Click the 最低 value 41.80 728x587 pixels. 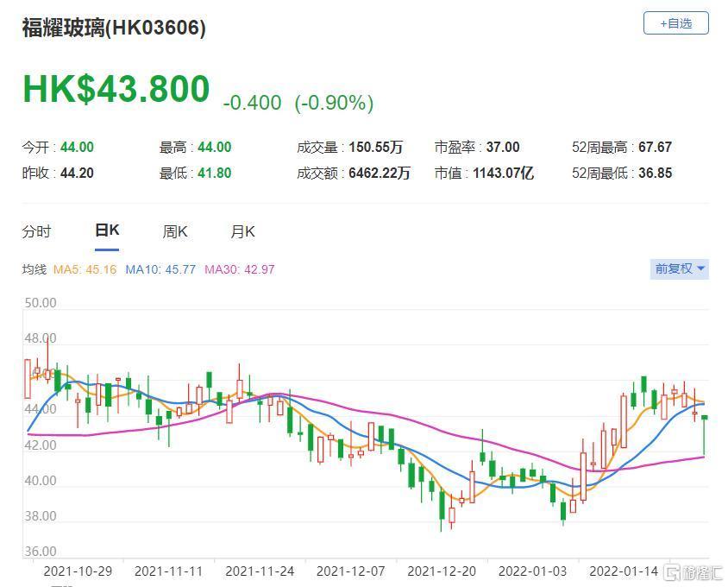tap(215, 174)
